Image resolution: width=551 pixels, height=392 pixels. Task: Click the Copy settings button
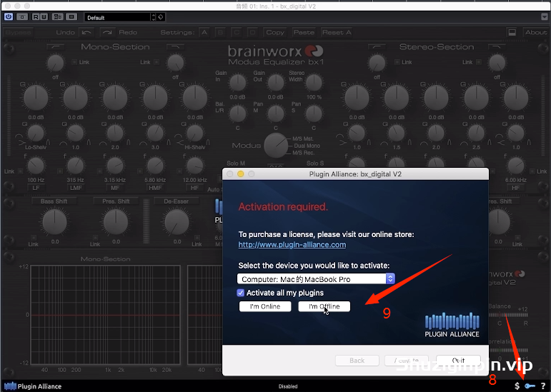[275, 32]
